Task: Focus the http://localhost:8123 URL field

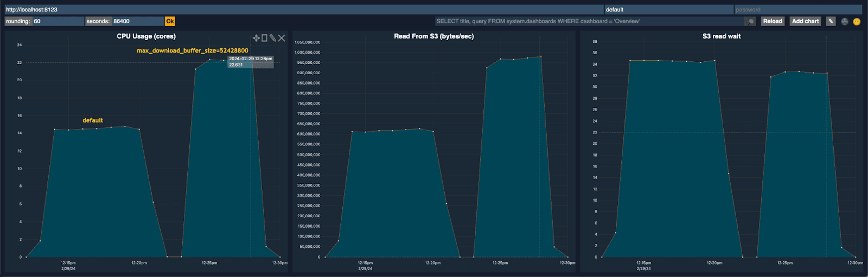Action: [304, 10]
